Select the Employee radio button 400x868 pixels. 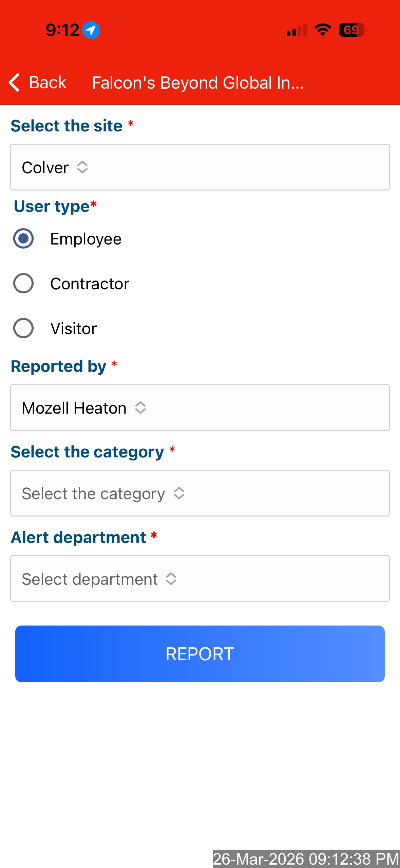coord(23,239)
